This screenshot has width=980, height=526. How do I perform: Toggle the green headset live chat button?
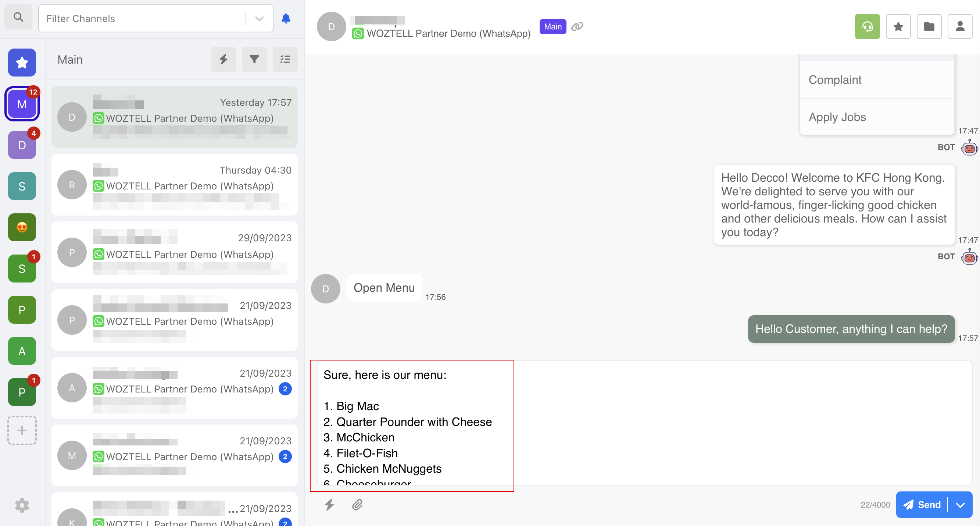(867, 26)
